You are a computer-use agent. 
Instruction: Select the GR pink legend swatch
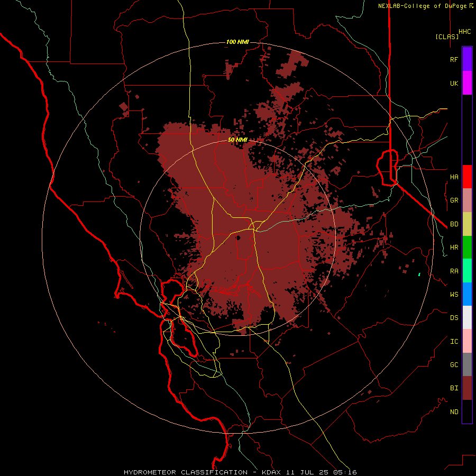[467, 200]
